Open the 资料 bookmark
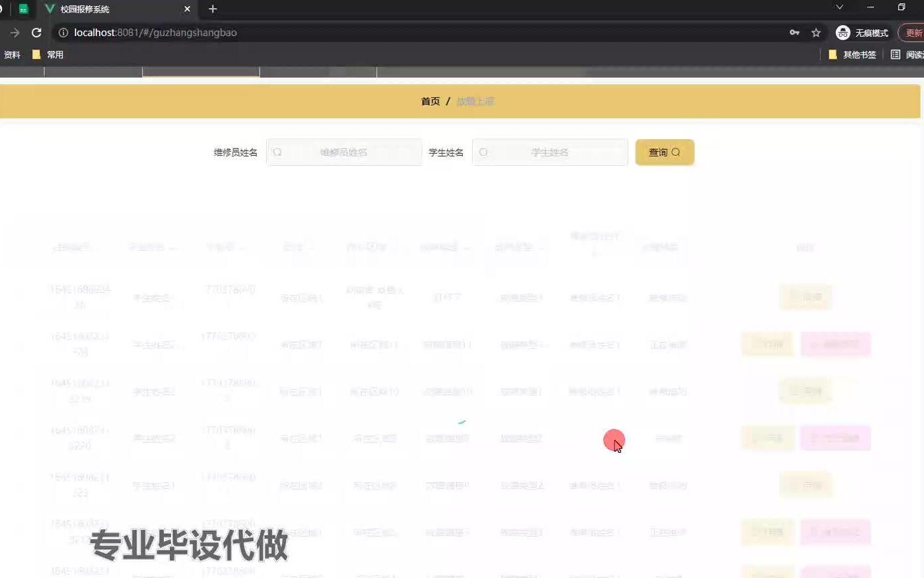The image size is (924, 578). click(11, 55)
